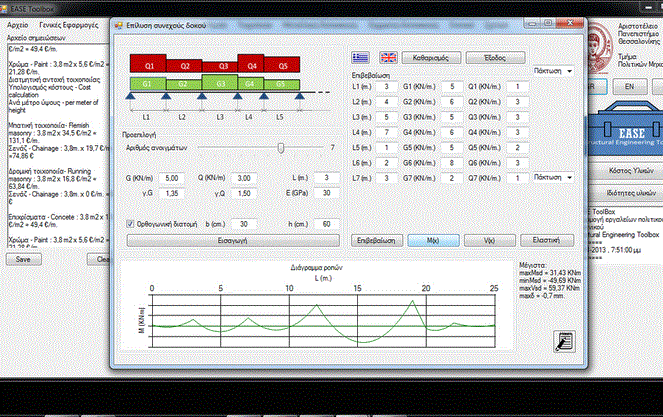
Task: Edit the G2 (KN/m) load field
Action: pos(452,102)
